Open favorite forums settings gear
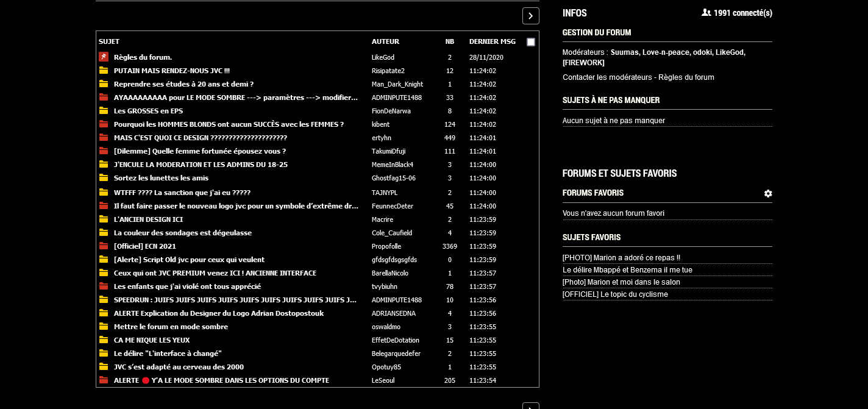868x409 pixels. pos(768,193)
